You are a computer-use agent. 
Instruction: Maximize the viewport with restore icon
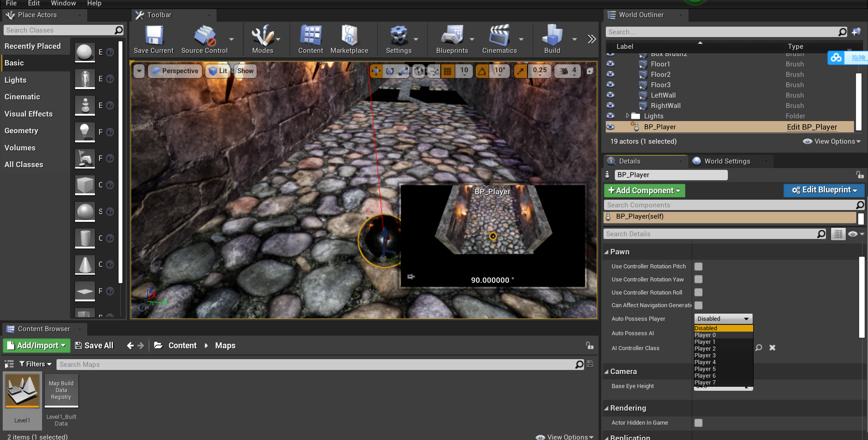point(590,71)
